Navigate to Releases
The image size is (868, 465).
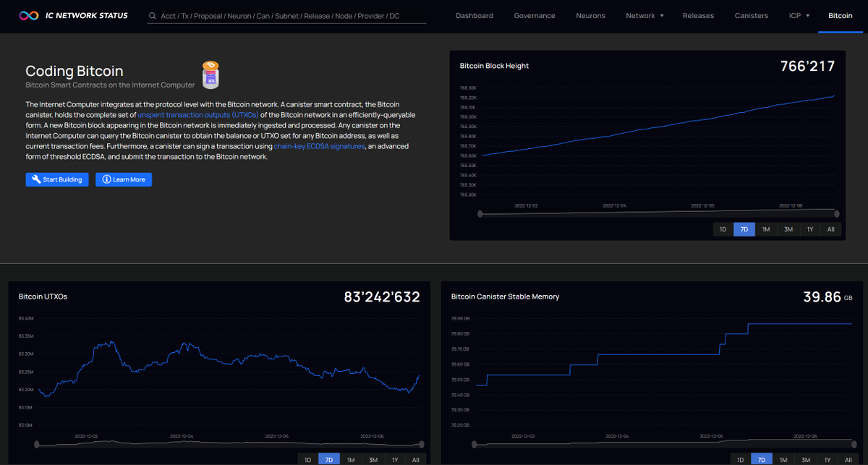698,16
